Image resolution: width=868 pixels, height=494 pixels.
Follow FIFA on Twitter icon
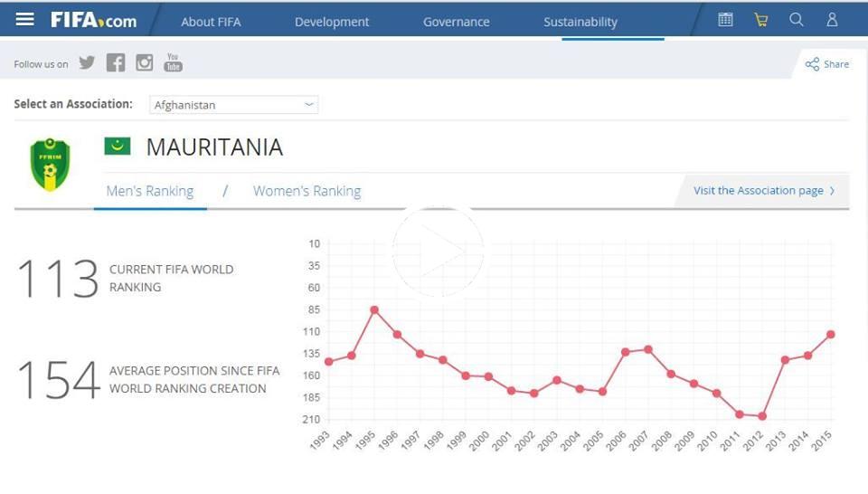pyautogui.click(x=87, y=62)
